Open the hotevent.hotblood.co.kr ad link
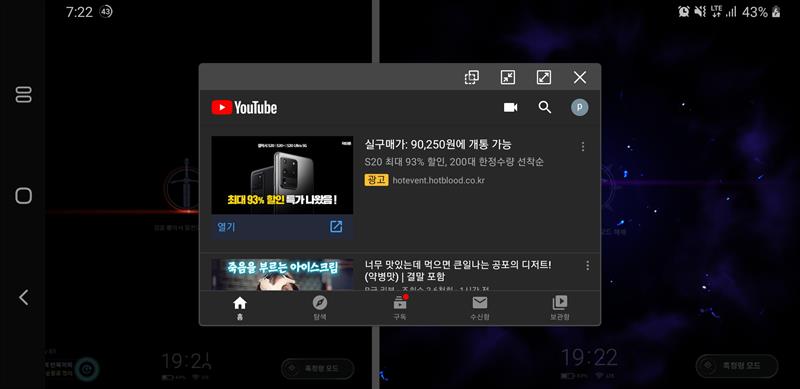 439,180
